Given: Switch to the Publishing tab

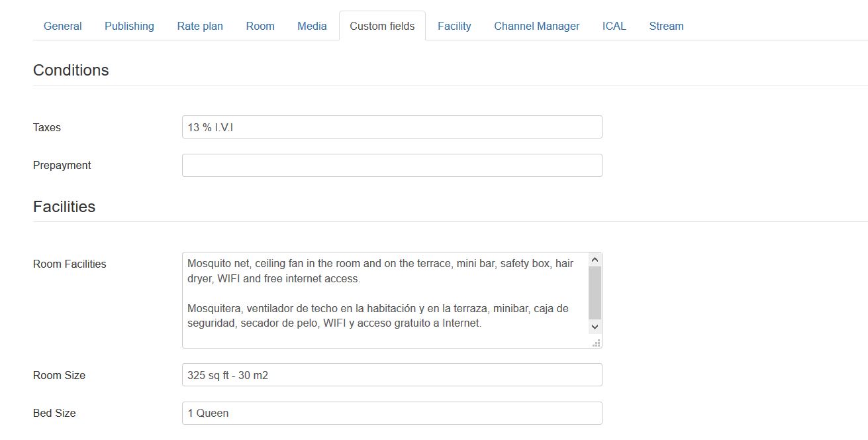Looking at the screenshot, I should click(129, 26).
